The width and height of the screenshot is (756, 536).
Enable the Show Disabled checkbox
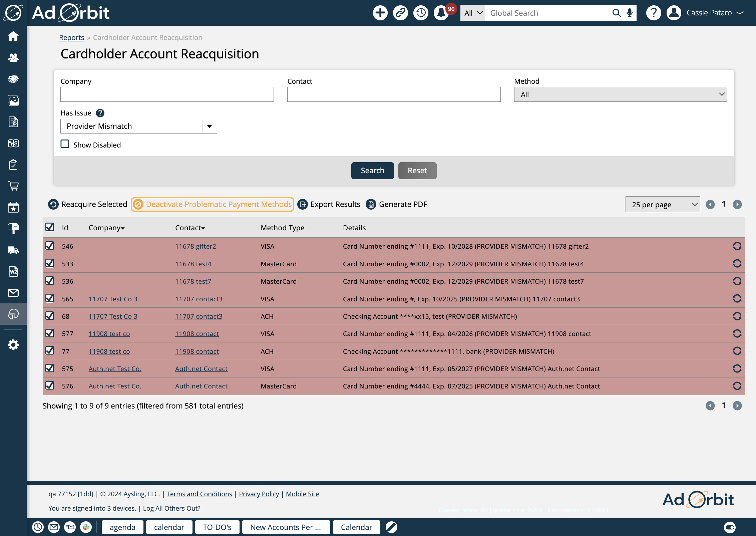point(65,144)
